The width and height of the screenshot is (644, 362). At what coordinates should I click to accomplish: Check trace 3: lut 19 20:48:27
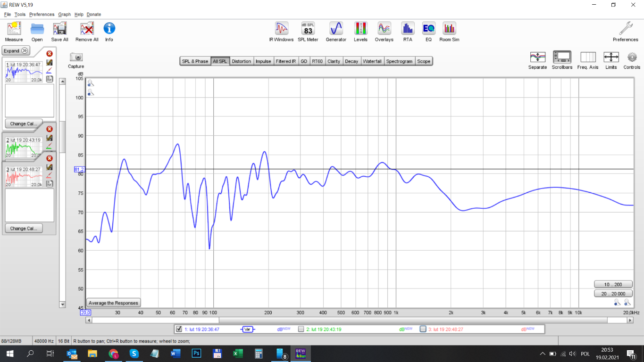click(x=423, y=329)
